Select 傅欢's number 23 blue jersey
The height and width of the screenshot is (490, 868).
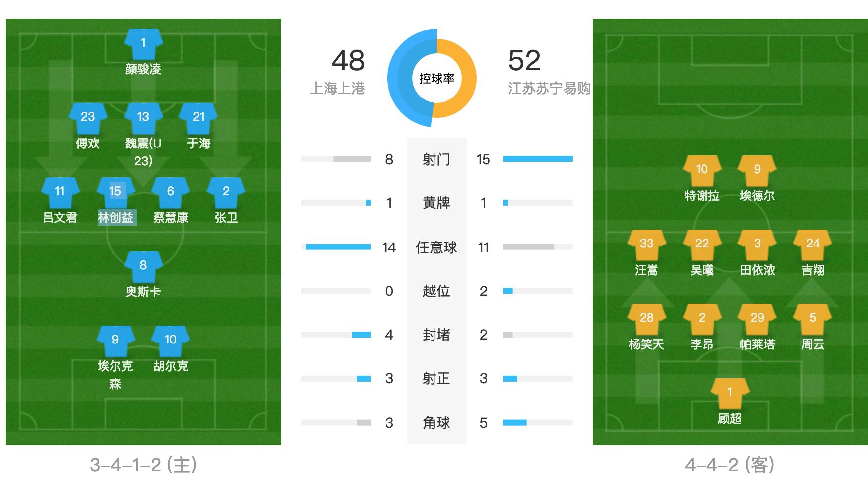(88, 118)
